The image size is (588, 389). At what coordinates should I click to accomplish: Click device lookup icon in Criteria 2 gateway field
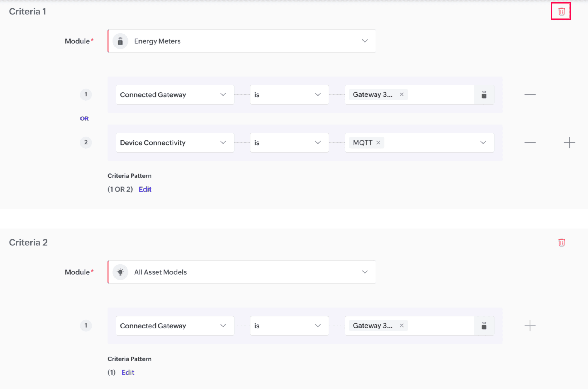(x=484, y=326)
